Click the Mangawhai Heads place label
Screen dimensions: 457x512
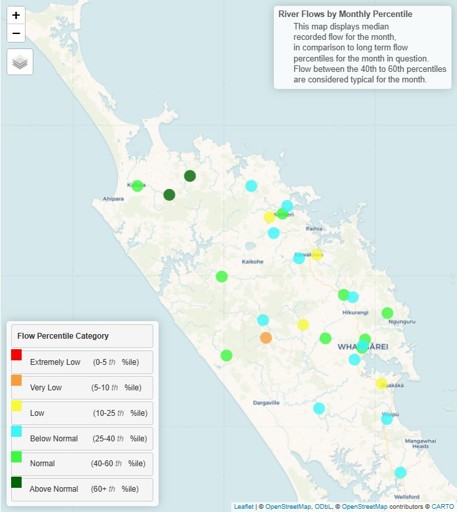pos(420,444)
